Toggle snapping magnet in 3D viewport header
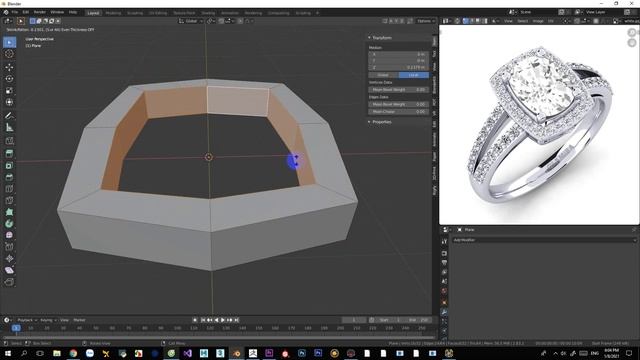 [x=221, y=21]
